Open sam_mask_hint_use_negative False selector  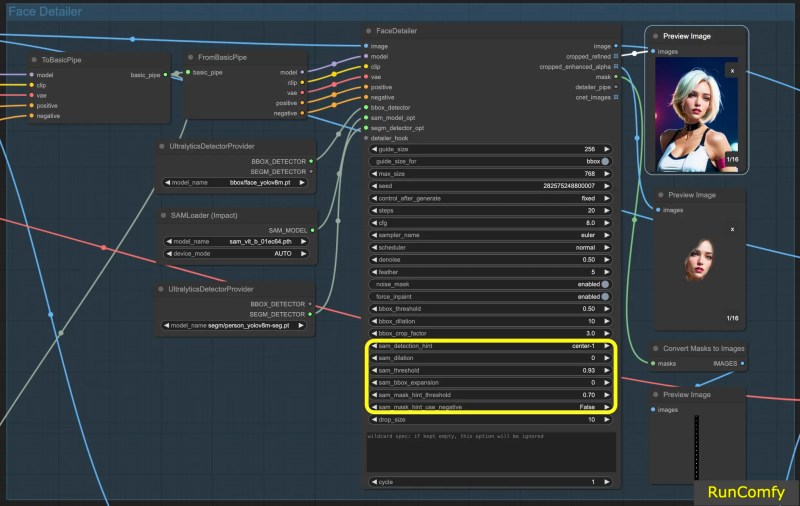pyautogui.click(x=490, y=407)
